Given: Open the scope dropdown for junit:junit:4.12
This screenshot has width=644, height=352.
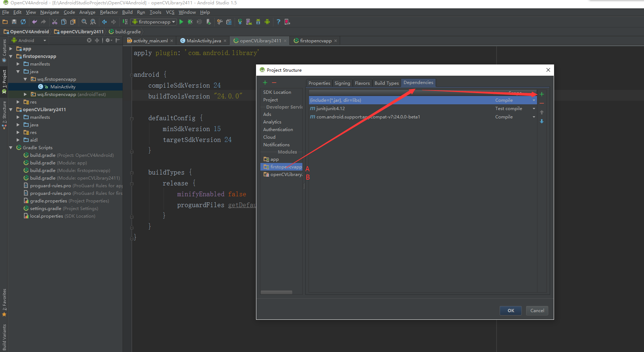Looking at the screenshot, I should (534, 109).
